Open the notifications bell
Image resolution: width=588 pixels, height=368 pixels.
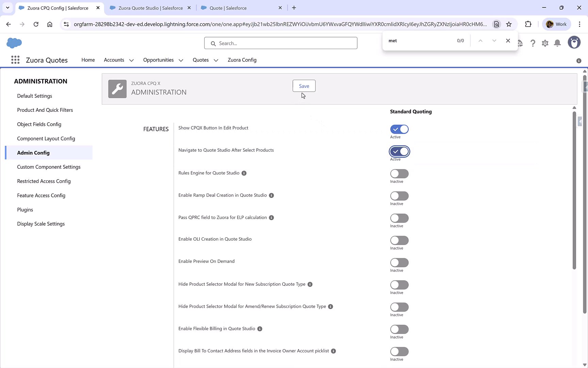point(557,43)
